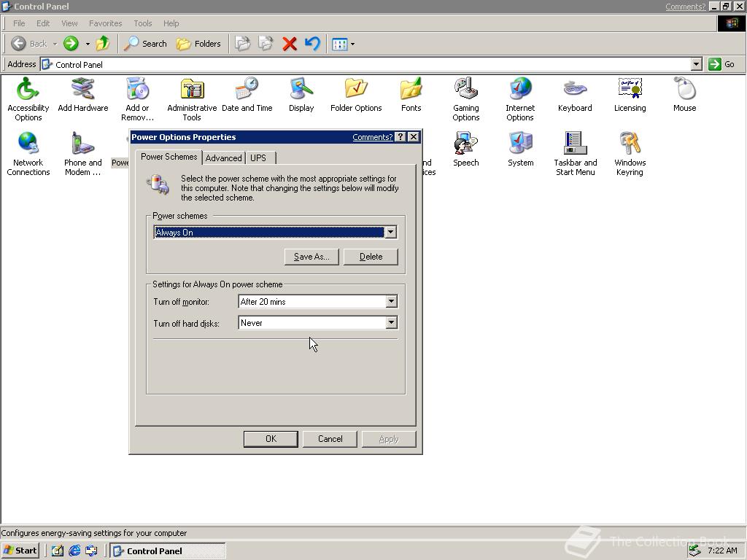The width and height of the screenshot is (747, 560).
Task: Open Folder Options icon
Action: (x=356, y=95)
